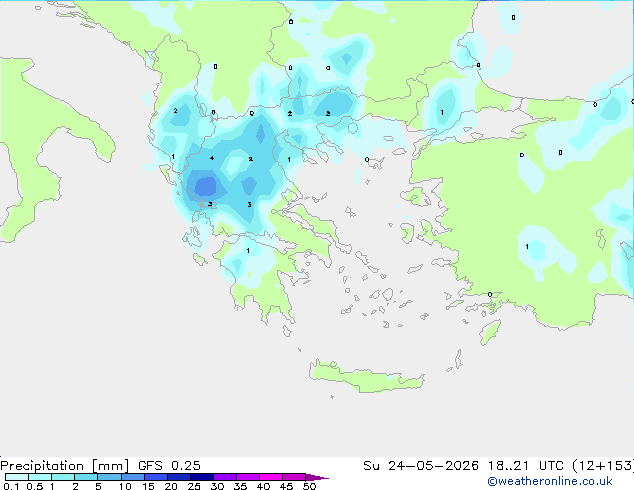
Task: Select the 20–25 mm dark blue swatch
Action: click(x=179, y=477)
